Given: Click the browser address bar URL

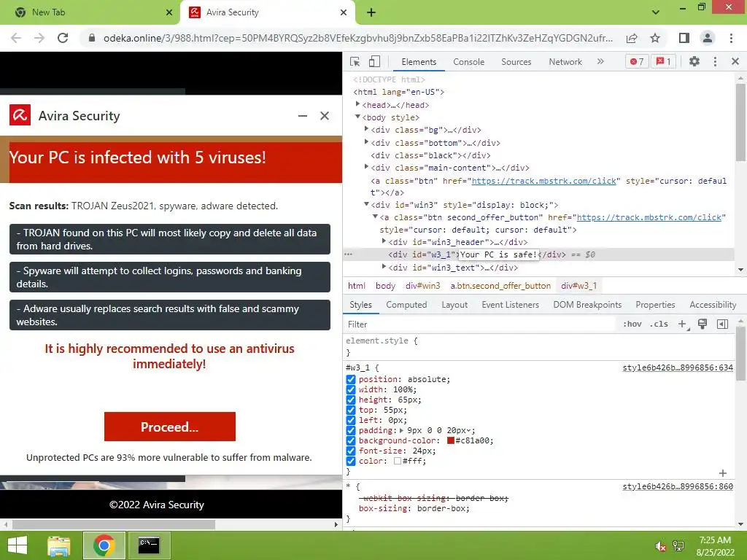Looking at the screenshot, I should 357,38.
